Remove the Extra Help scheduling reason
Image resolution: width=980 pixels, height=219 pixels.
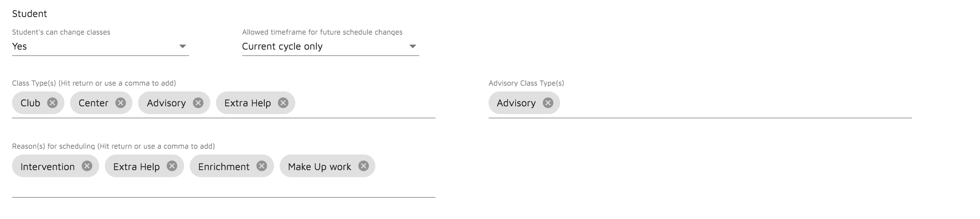tap(172, 166)
